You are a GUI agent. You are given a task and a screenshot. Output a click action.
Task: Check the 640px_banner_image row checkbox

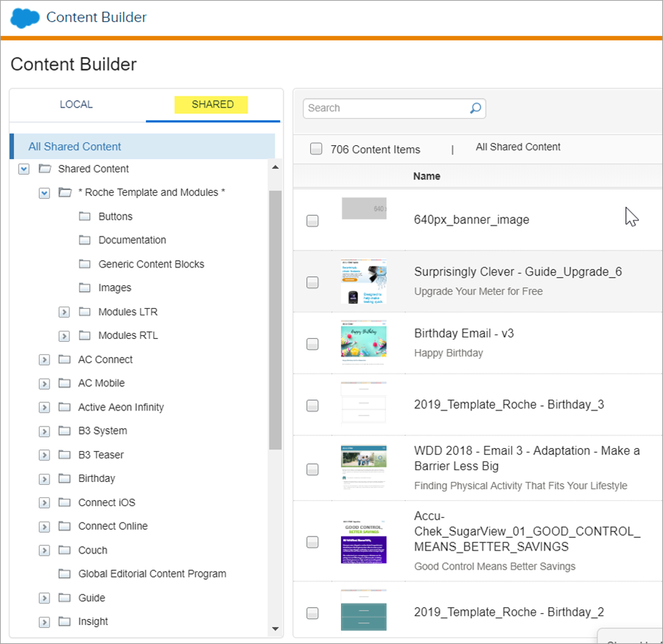click(x=312, y=221)
